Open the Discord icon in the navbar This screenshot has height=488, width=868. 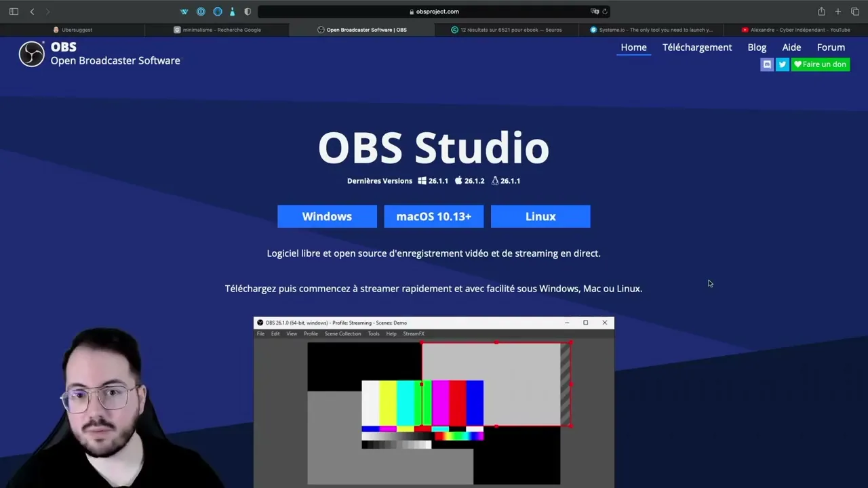[x=766, y=64]
